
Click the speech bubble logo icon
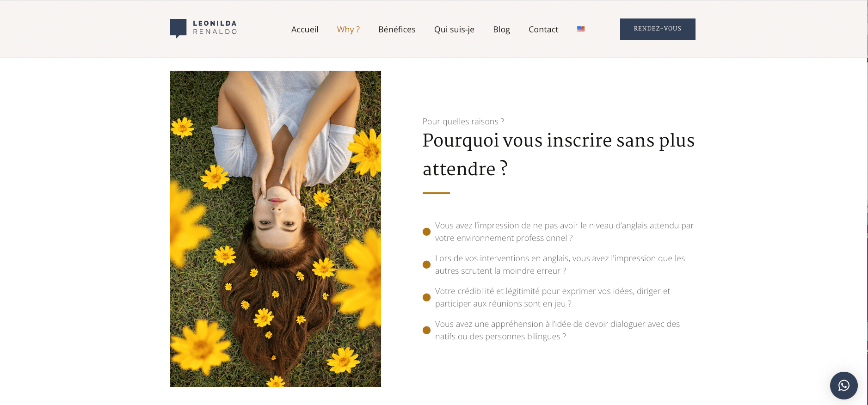coord(179,29)
